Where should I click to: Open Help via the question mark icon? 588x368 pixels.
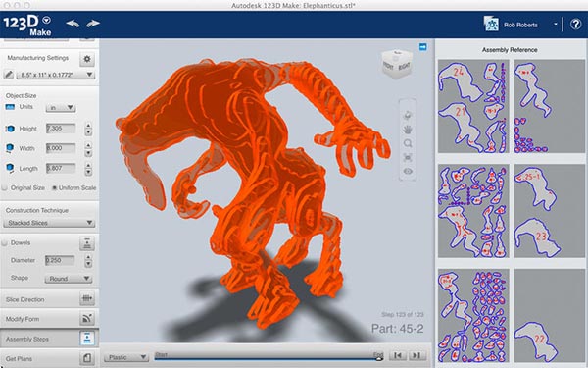575,24
